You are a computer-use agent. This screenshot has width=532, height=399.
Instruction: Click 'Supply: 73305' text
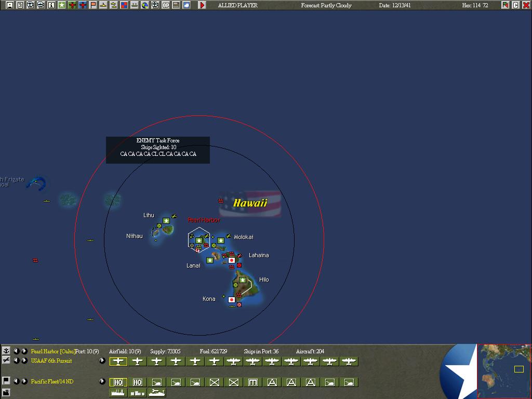pyautogui.click(x=165, y=351)
